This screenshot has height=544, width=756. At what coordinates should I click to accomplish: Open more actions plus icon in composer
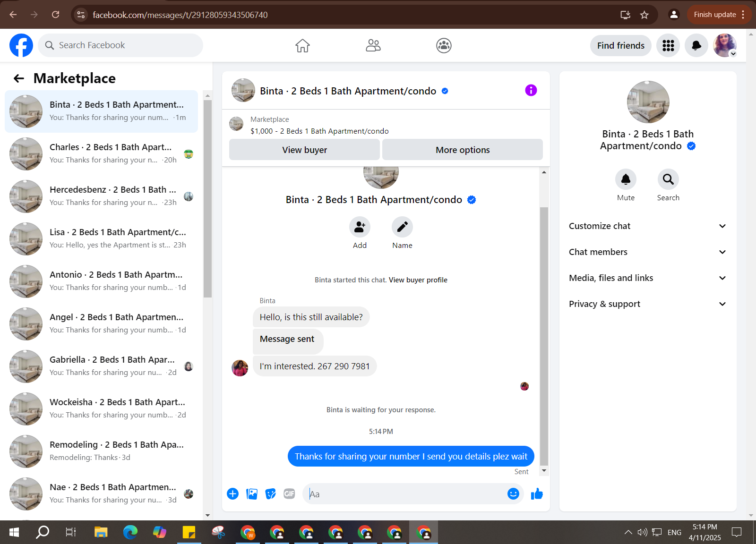[x=232, y=494]
